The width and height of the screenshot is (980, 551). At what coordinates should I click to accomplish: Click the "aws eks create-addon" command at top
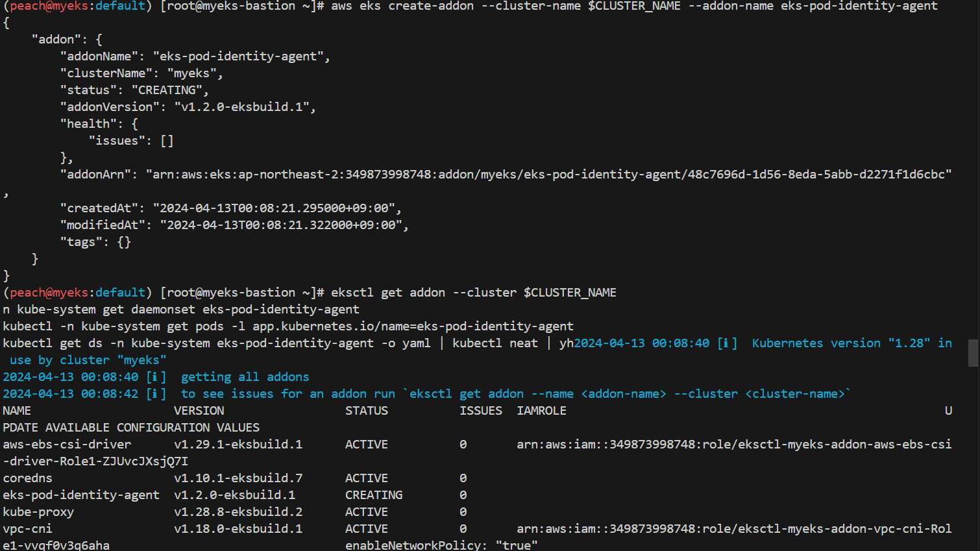pos(635,6)
